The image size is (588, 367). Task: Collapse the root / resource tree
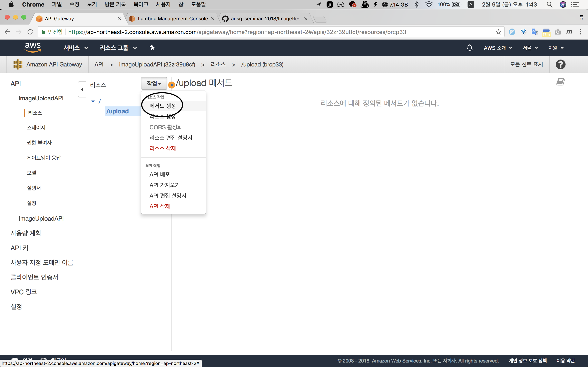[93, 101]
